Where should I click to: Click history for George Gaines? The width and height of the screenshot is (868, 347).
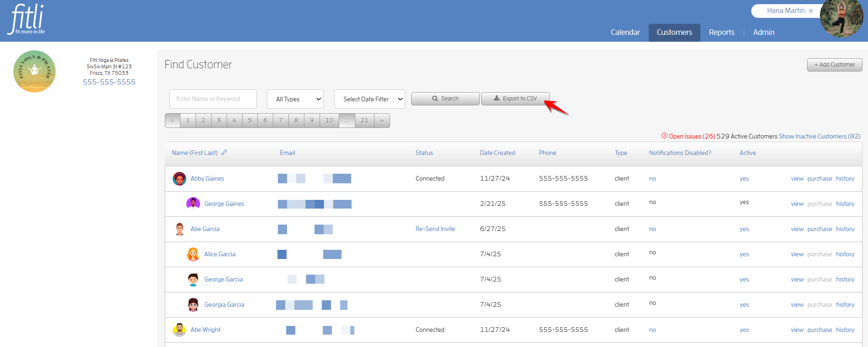pos(845,204)
